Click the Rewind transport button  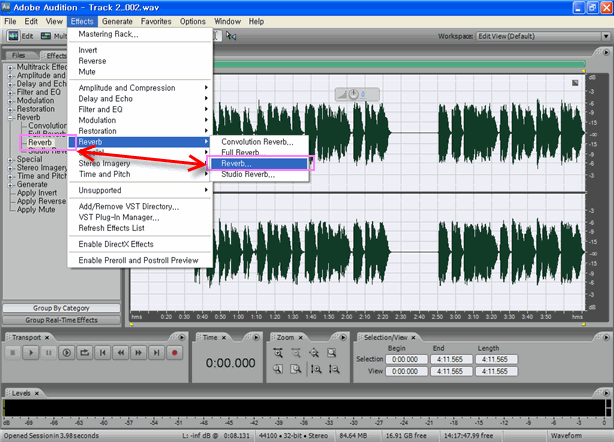pos(121,353)
